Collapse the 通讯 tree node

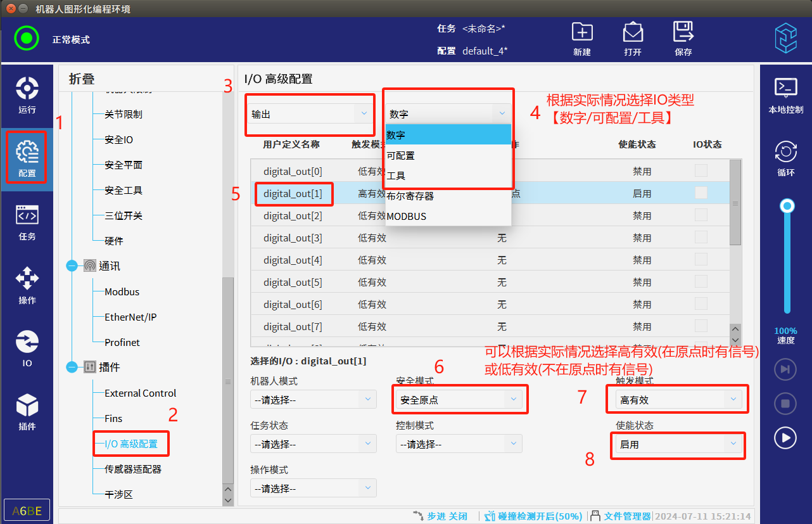pos(72,266)
